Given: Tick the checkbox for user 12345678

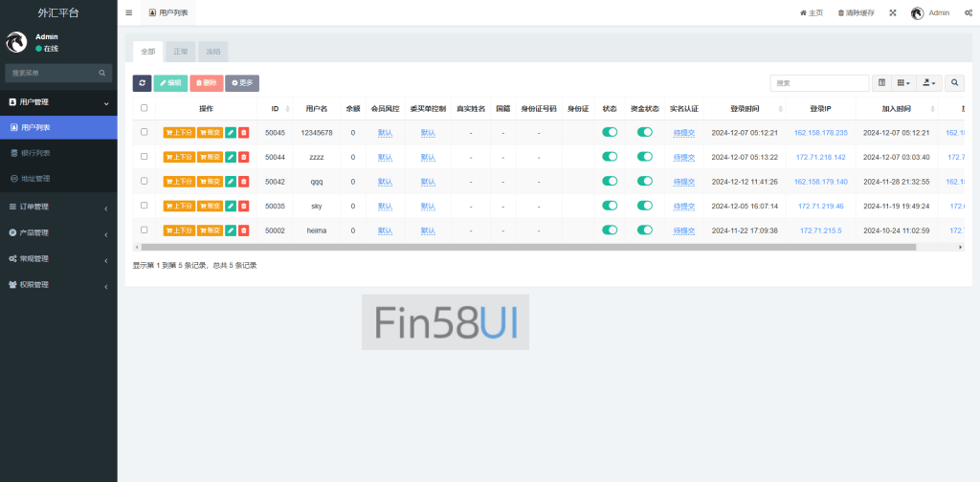Looking at the screenshot, I should pyautogui.click(x=145, y=133).
